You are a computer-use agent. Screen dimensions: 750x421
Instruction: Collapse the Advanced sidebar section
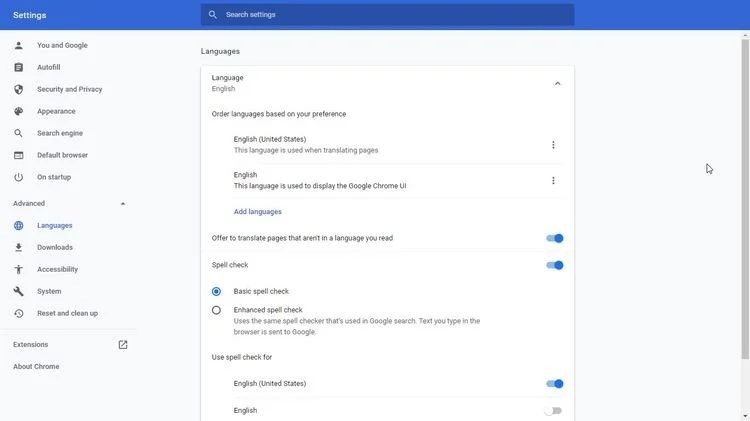click(123, 204)
